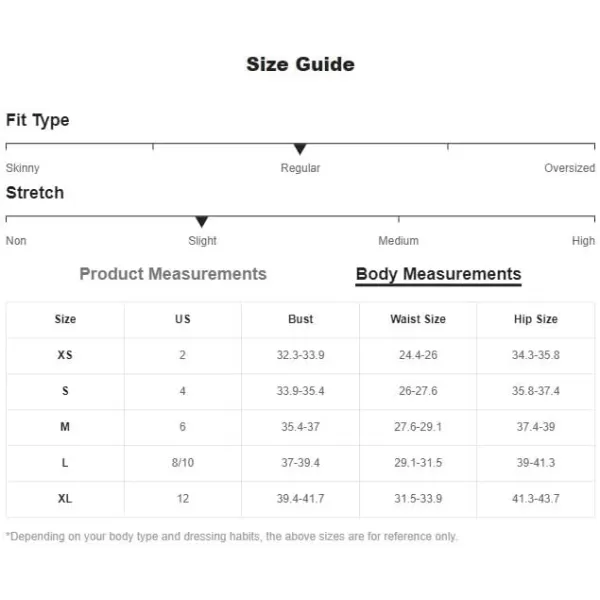Click the Waist Size column header
This screenshot has width=600, height=600.
[x=418, y=319]
